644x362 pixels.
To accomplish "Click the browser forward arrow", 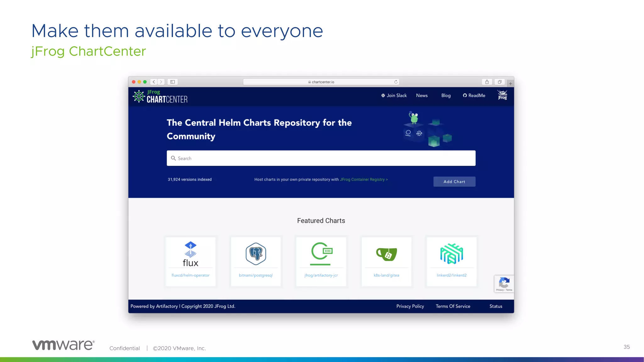I will pos(161,82).
